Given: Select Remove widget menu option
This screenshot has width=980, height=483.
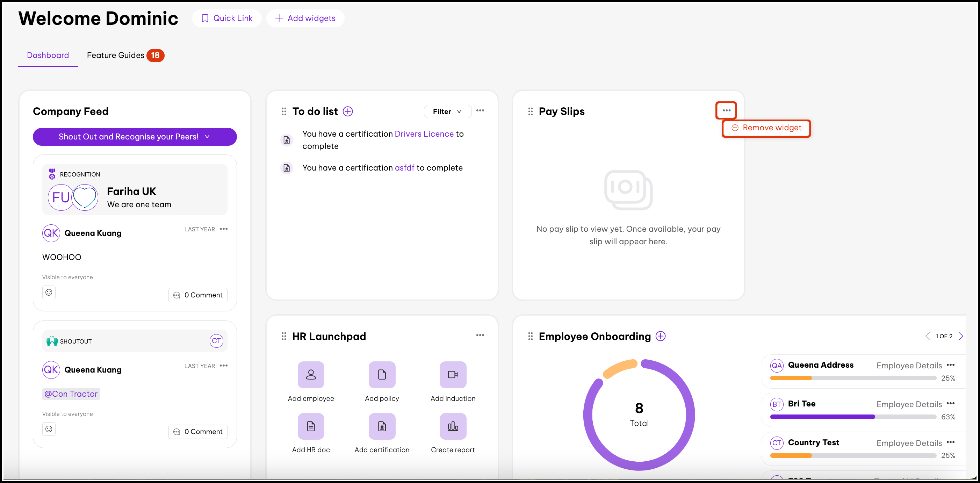Looking at the screenshot, I should 766,128.
